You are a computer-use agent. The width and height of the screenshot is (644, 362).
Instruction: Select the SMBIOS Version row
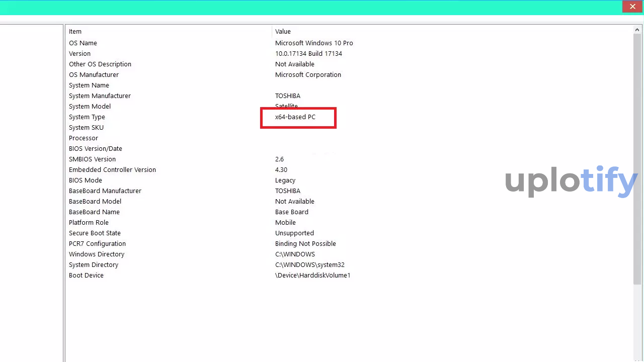[x=349, y=159]
